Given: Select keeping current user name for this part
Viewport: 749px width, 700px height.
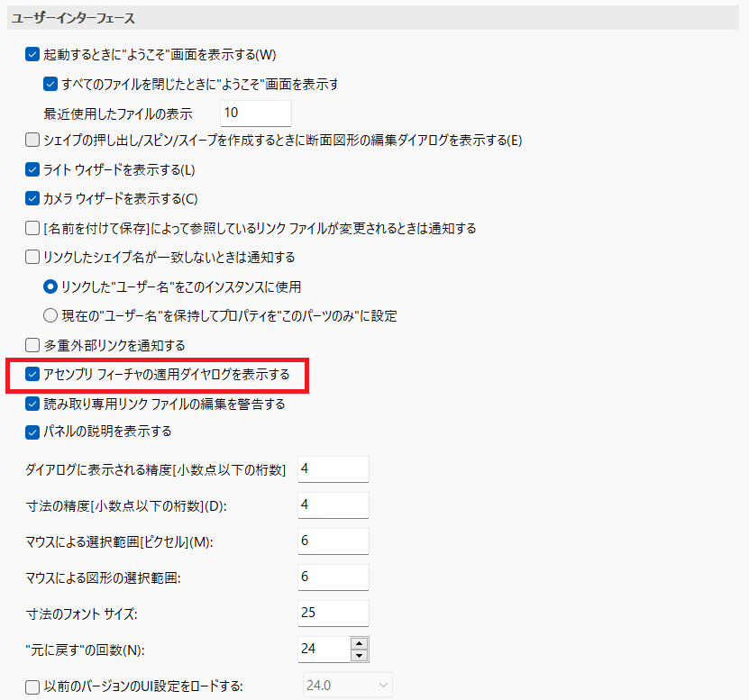Looking at the screenshot, I should [x=51, y=316].
